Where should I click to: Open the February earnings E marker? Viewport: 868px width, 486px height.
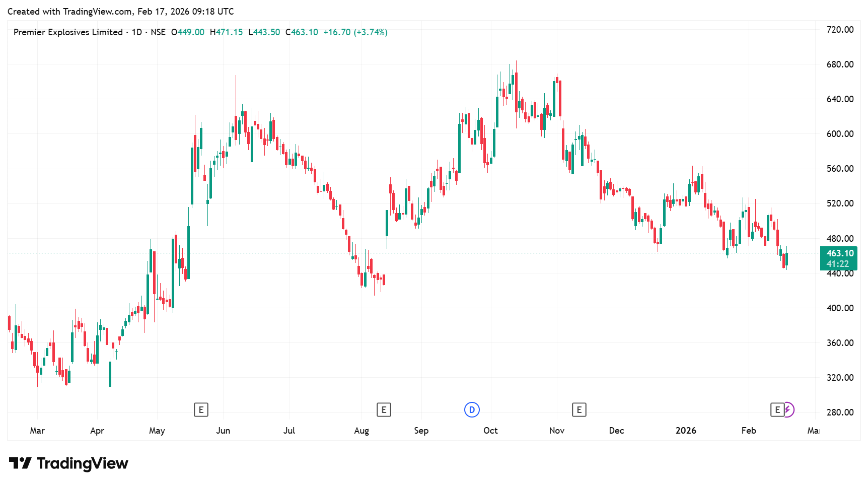[777, 410]
